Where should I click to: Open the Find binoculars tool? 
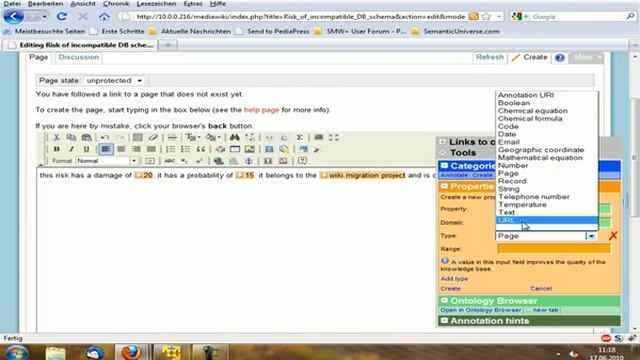click(x=234, y=138)
